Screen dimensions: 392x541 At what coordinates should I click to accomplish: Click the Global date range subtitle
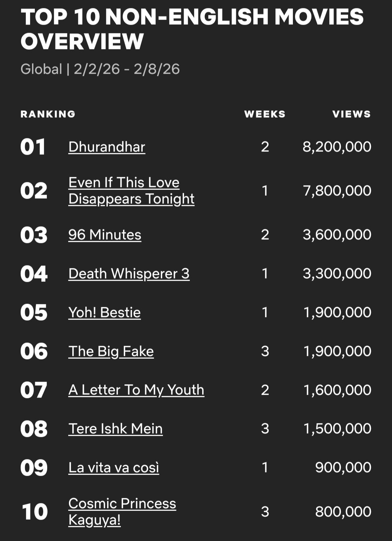[100, 69]
